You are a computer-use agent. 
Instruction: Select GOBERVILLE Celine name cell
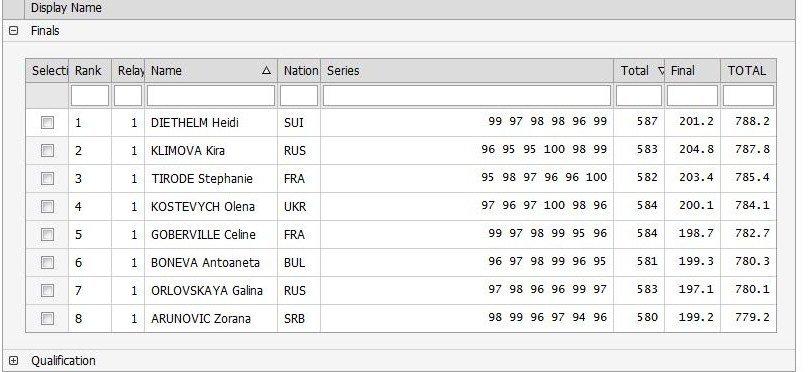click(203, 235)
